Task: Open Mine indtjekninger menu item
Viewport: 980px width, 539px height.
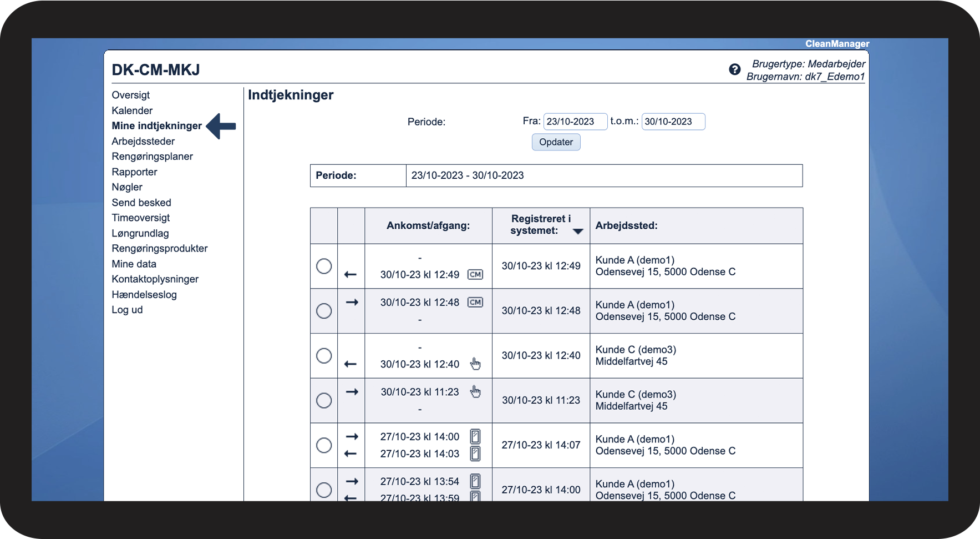Action: pos(157,126)
